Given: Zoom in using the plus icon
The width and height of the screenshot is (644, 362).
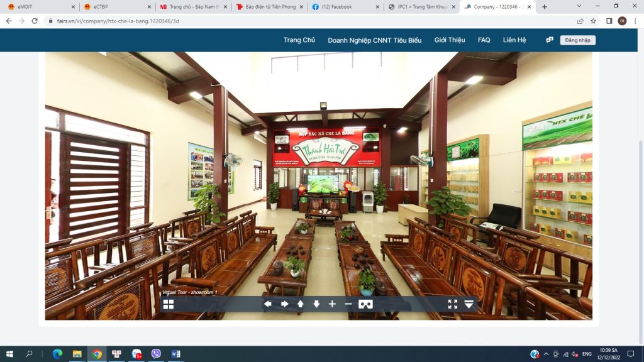Looking at the screenshot, I should click(333, 304).
